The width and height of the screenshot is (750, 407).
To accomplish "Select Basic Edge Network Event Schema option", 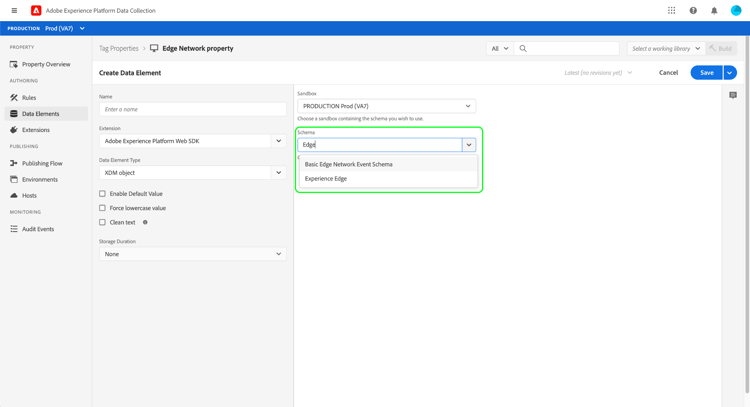I will click(x=349, y=164).
